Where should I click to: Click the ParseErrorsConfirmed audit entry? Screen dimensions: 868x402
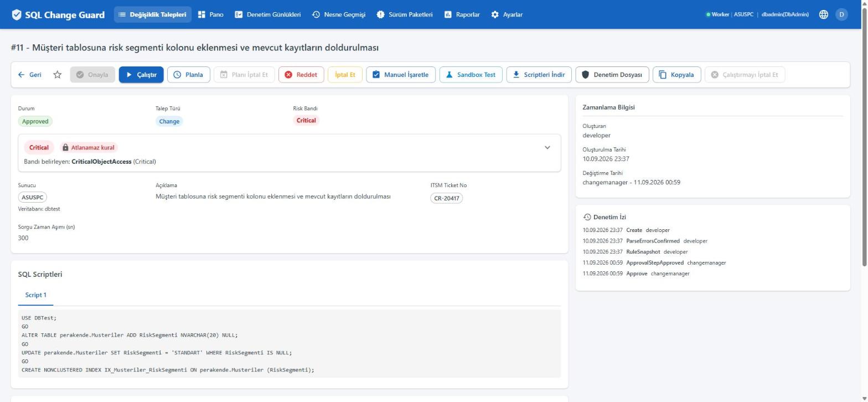coord(645,241)
